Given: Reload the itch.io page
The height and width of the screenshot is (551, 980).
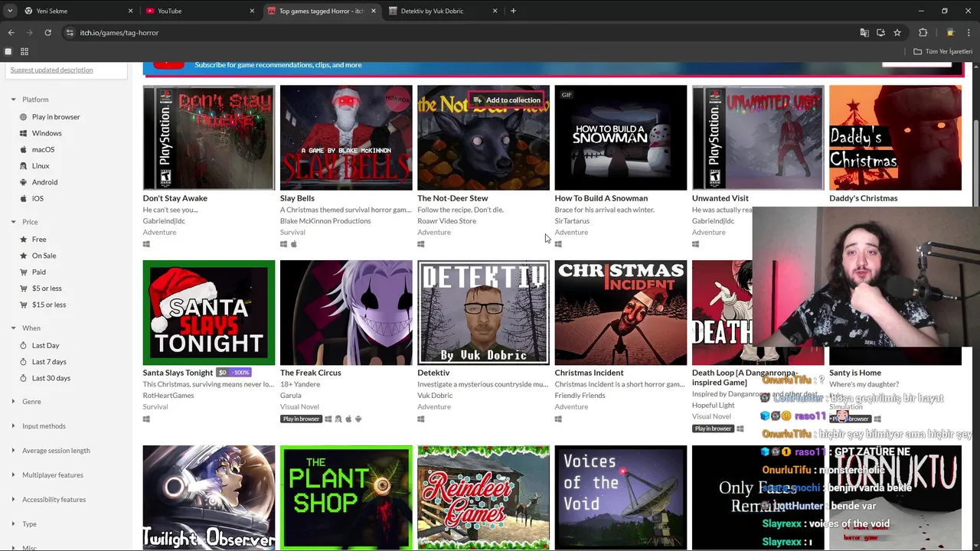Looking at the screenshot, I should 47,33.
